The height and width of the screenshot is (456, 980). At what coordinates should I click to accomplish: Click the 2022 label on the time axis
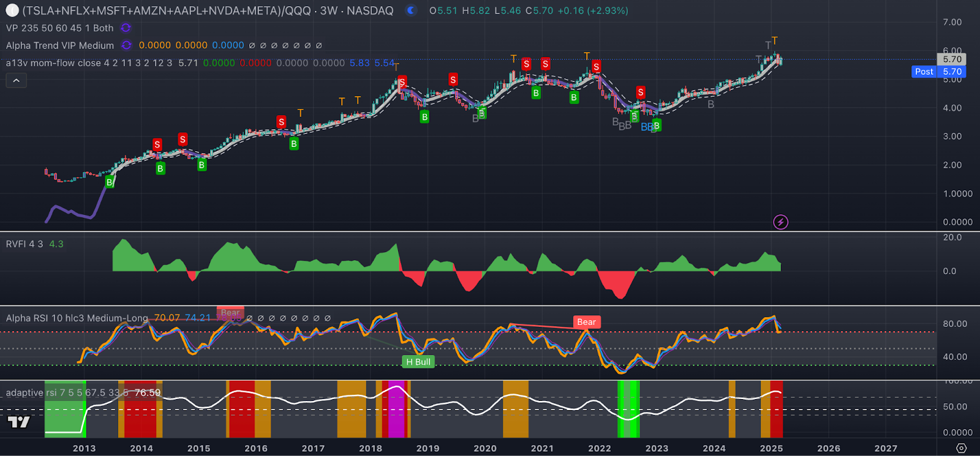[x=600, y=448]
